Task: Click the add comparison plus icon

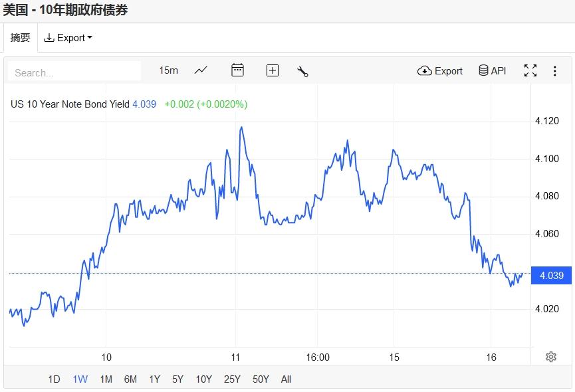Action: tap(273, 70)
